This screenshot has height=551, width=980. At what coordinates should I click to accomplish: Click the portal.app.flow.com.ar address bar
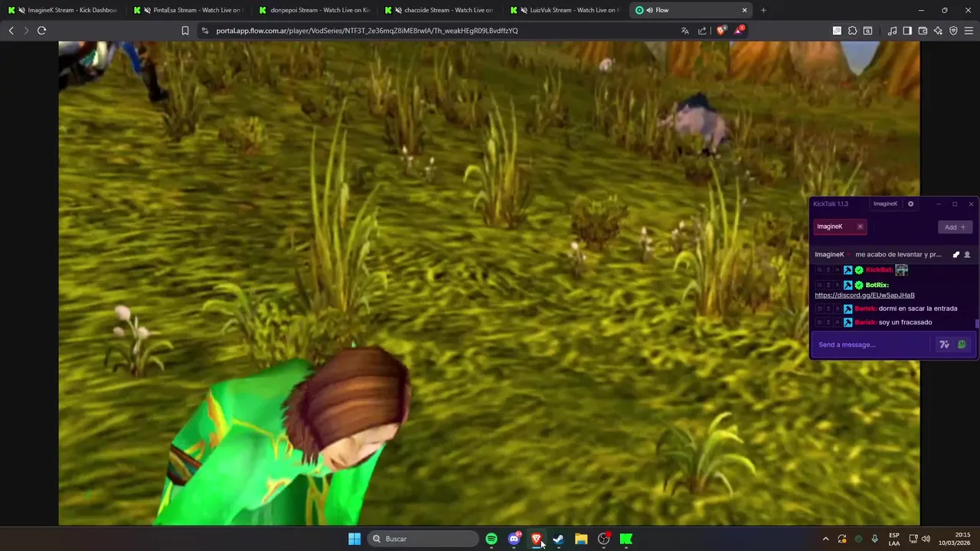[x=436, y=31]
